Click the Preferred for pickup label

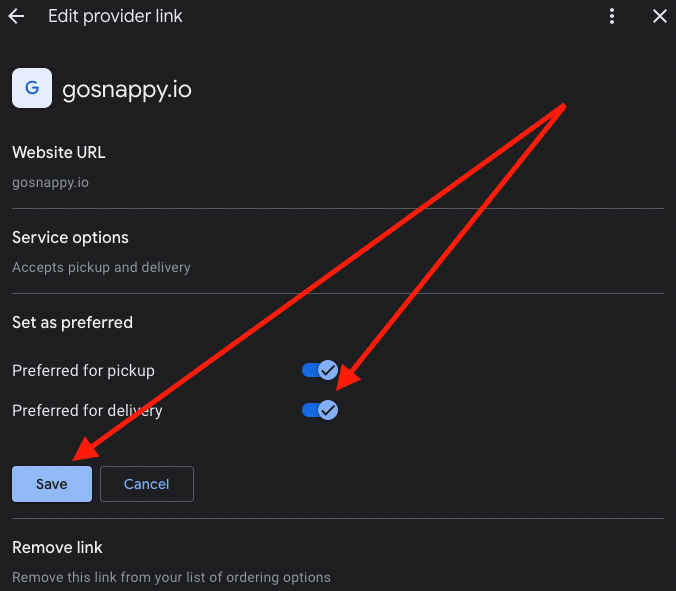click(x=83, y=371)
